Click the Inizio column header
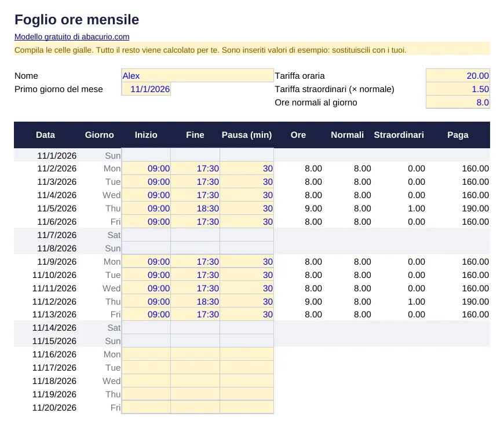 [146, 134]
